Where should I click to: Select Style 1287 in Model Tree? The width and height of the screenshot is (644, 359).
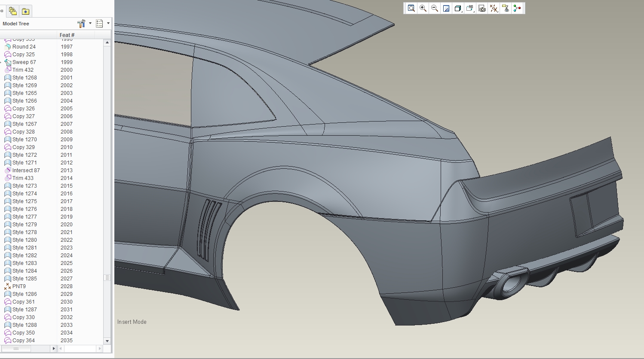pos(25,310)
